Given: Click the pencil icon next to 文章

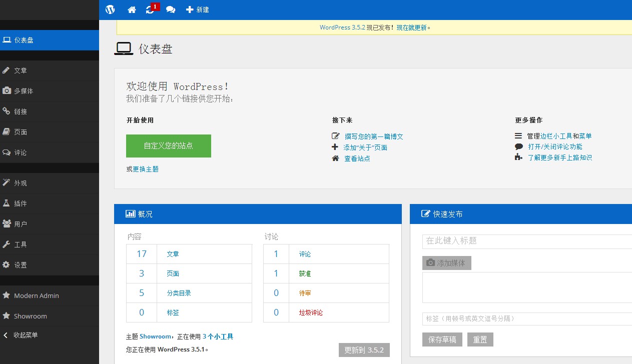Looking at the screenshot, I should (x=7, y=70).
